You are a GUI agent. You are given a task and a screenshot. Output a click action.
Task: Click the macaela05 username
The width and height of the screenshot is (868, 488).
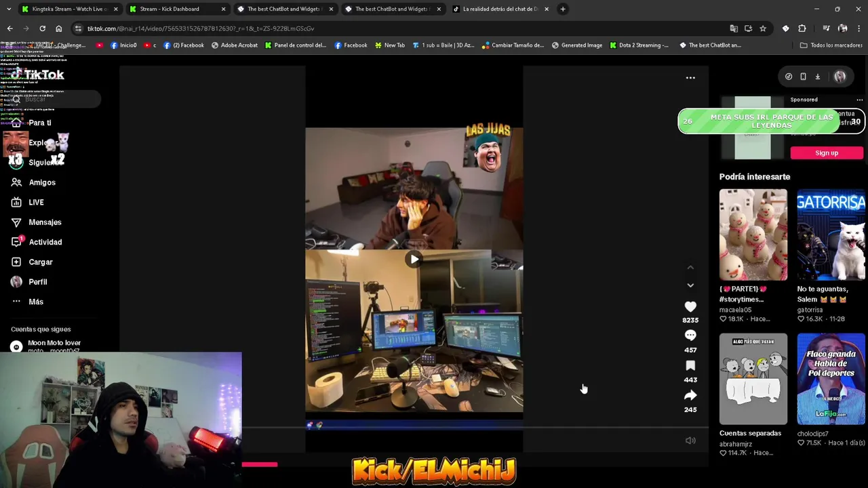click(x=736, y=310)
